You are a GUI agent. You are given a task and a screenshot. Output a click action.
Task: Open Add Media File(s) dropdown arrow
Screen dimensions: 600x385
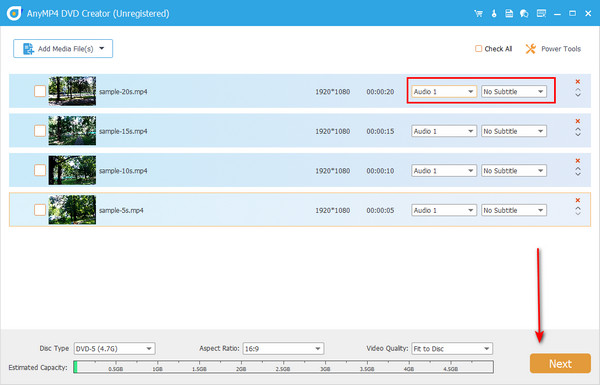tap(102, 48)
